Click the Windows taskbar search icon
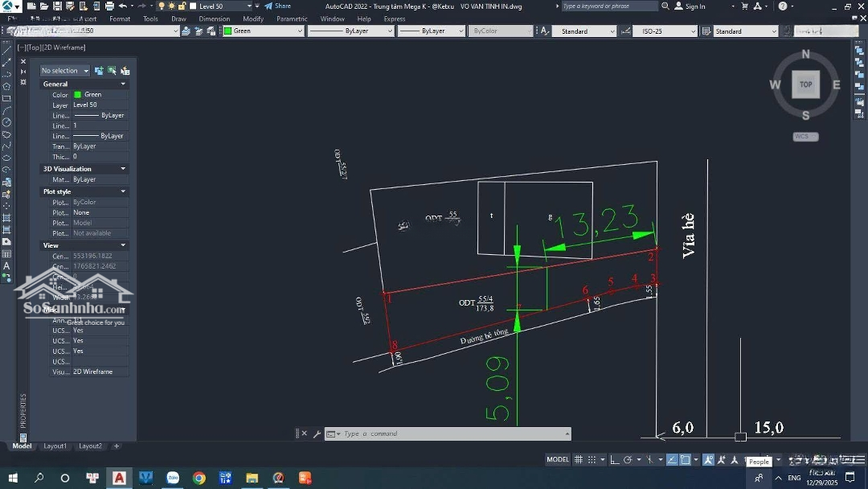The height and width of the screenshot is (489, 868). click(39, 478)
